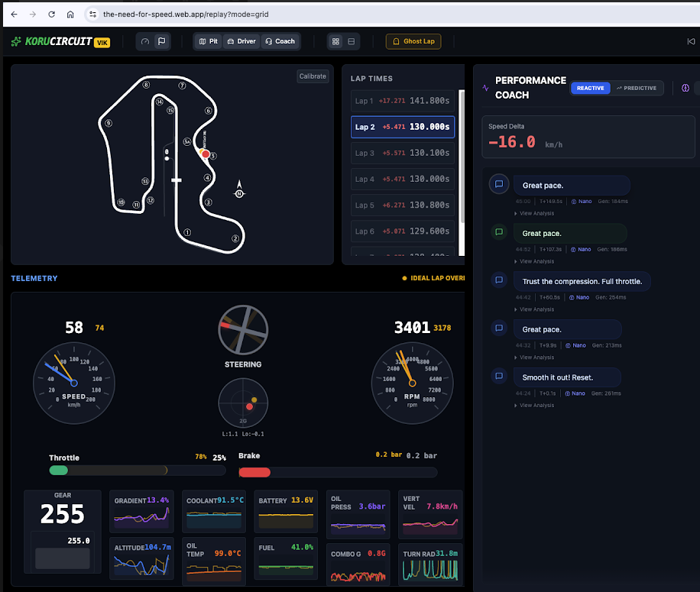
Task: Expand View Analysis under 44:52 message
Action: pos(534,261)
